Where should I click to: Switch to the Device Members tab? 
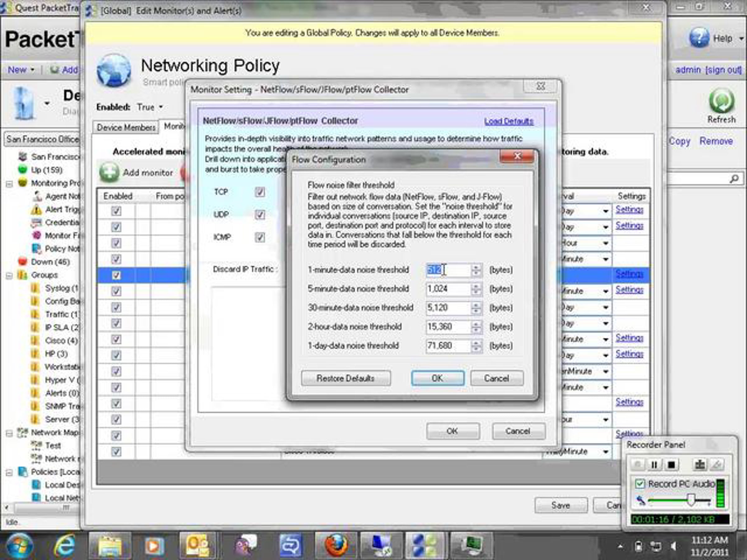126,127
